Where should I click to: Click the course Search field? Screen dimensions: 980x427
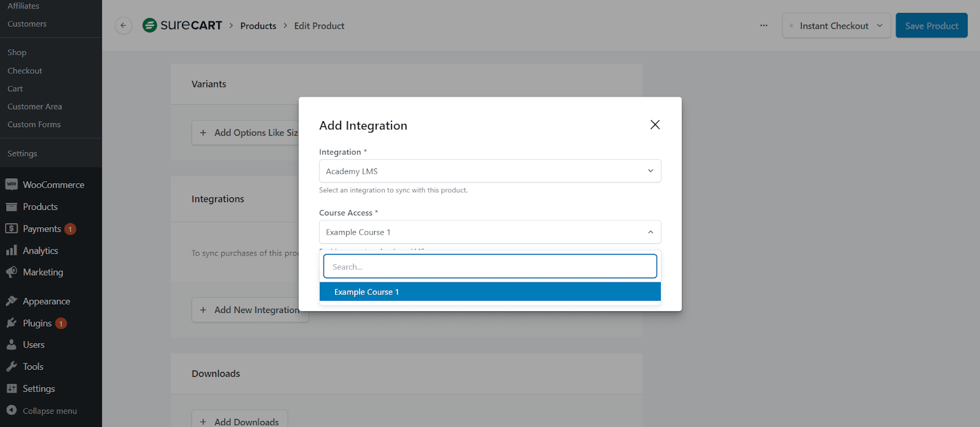point(489,266)
